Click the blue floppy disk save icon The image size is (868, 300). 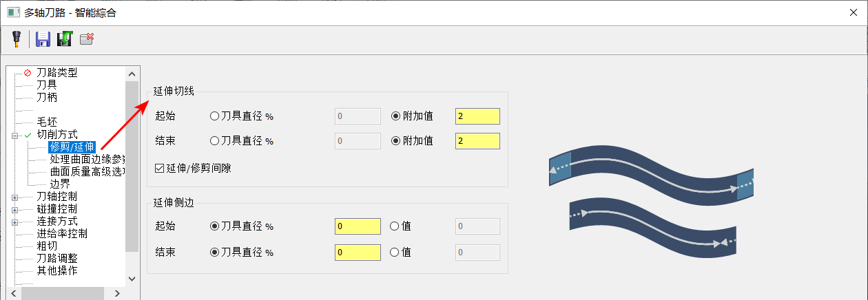click(43, 39)
